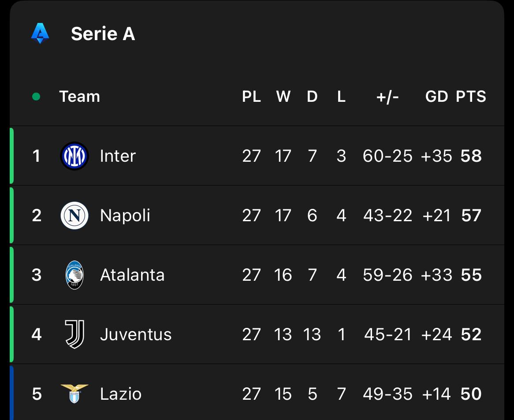Screen dimensions: 514x420
Task: Sort by the PTS column header
Action: point(471,97)
